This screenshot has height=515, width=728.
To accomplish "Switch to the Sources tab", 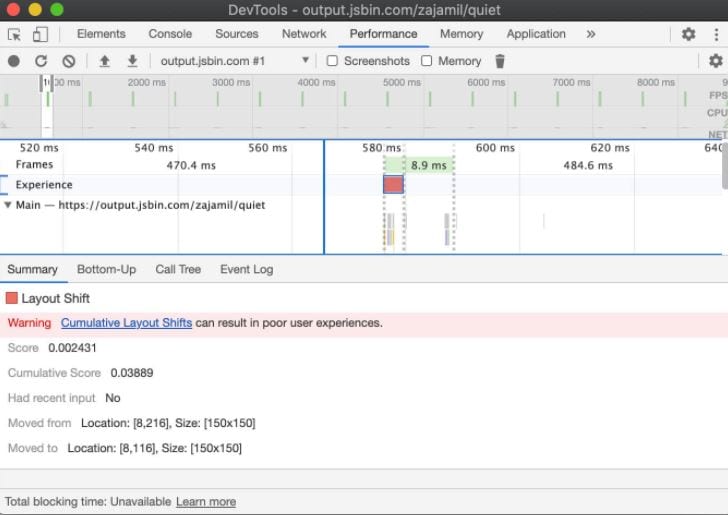I will pos(237,34).
